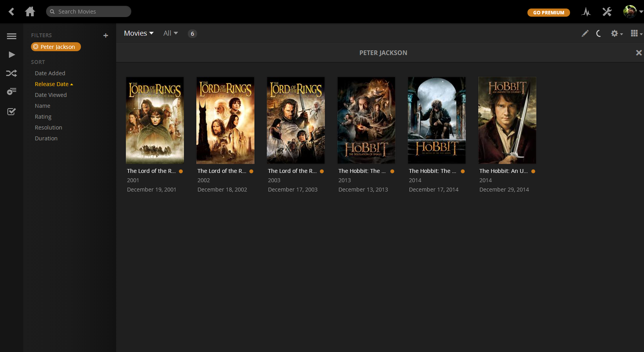Viewport: 644px width, 352px height.
Task: Add a filter with plus icon
Action: [x=106, y=36]
